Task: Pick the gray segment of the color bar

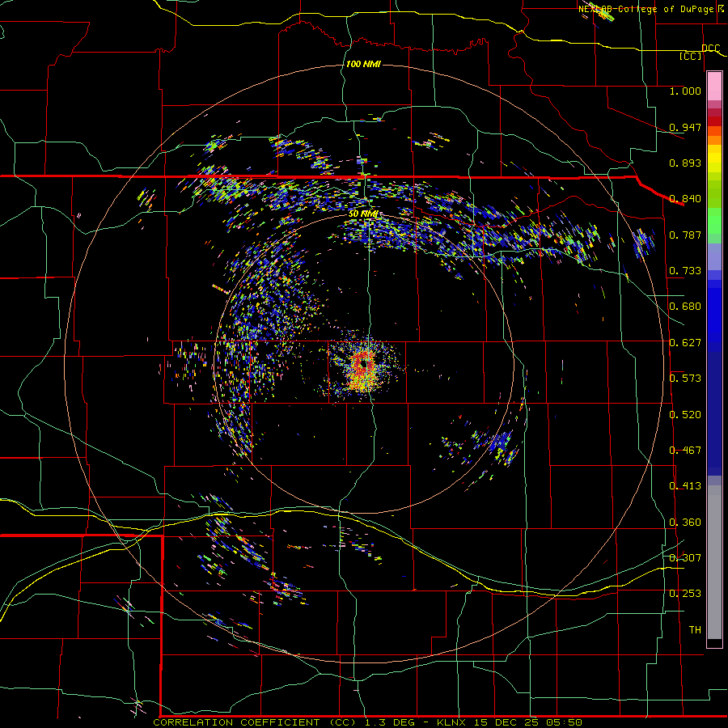Action: [x=714, y=562]
